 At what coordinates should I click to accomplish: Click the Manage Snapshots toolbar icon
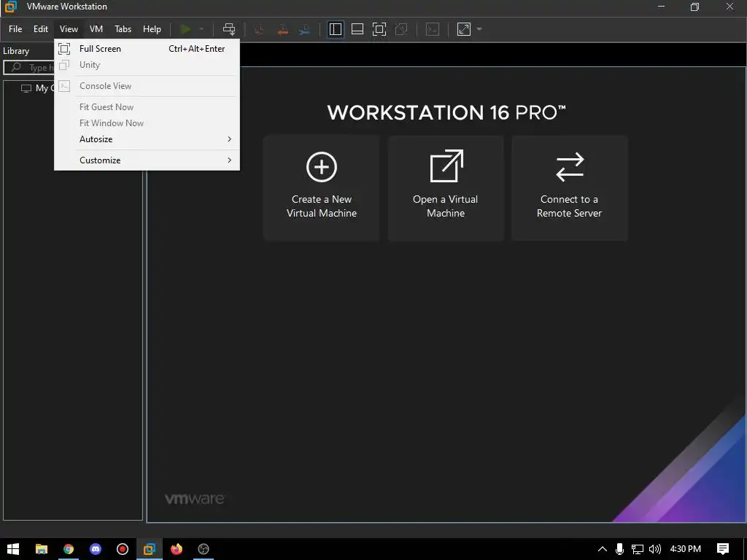coord(304,29)
